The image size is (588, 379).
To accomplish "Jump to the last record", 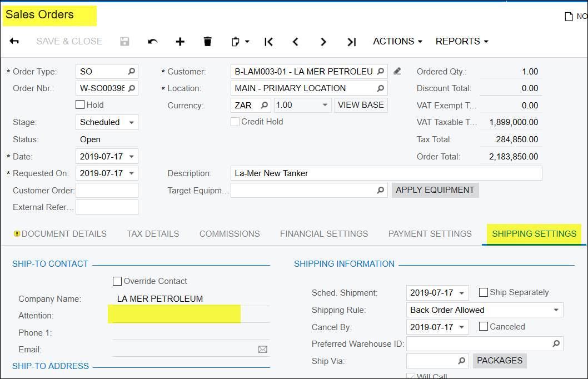I will (351, 42).
